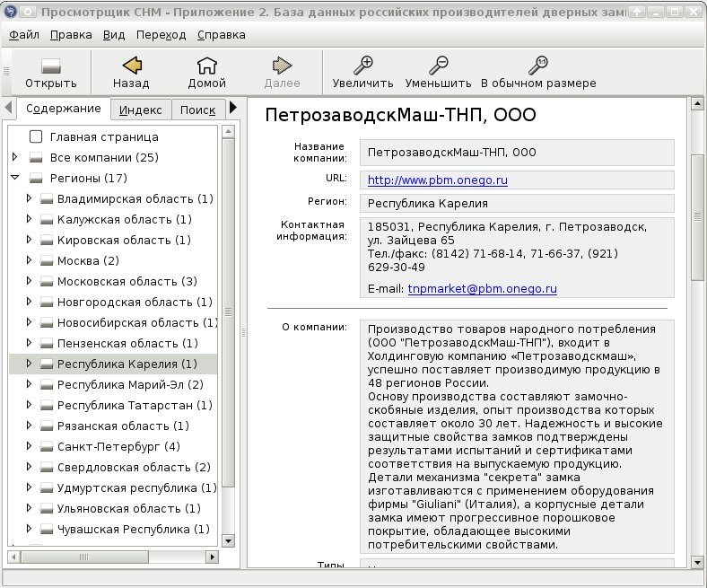The width and height of the screenshot is (707, 588).
Task: Click the Далее forward arrow icon
Action: pyautogui.click(x=283, y=66)
